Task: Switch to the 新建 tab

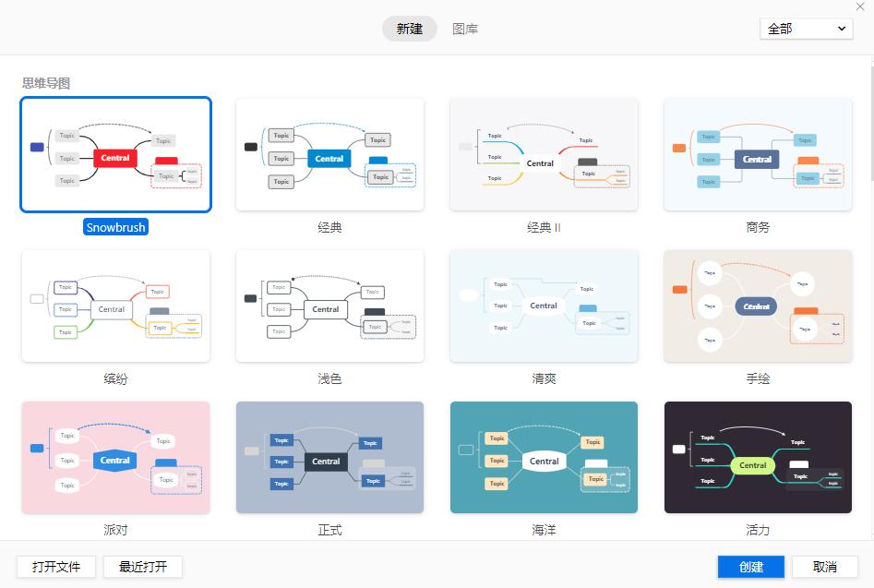Action: (409, 29)
